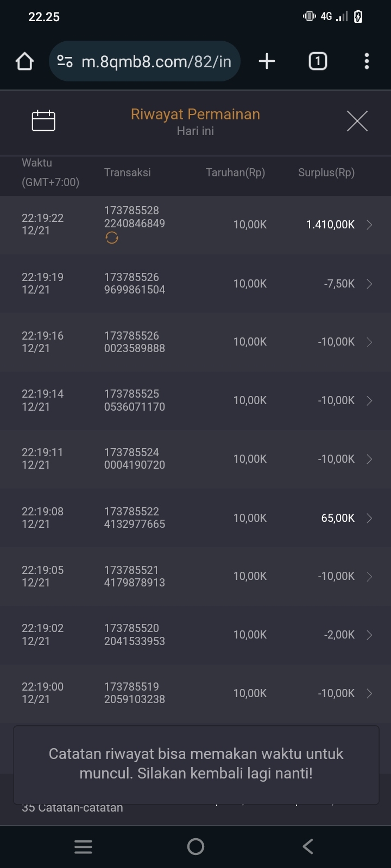Tap the 1.410,00K surplus amount
391x868 pixels.
[330, 225]
